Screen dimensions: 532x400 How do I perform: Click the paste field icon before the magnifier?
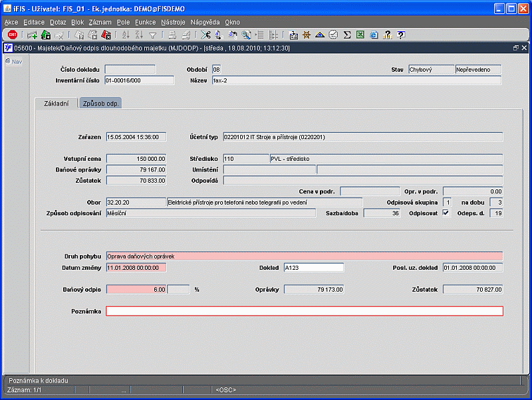click(x=233, y=35)
